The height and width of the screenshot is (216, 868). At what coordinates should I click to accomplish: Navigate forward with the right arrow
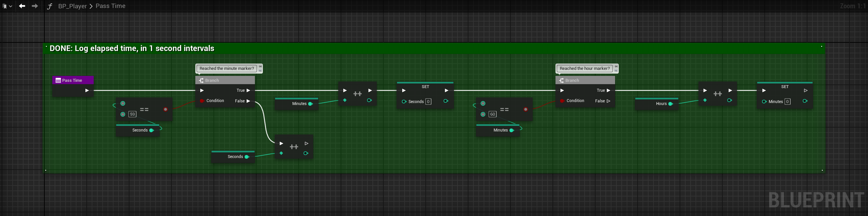[34, 6]
